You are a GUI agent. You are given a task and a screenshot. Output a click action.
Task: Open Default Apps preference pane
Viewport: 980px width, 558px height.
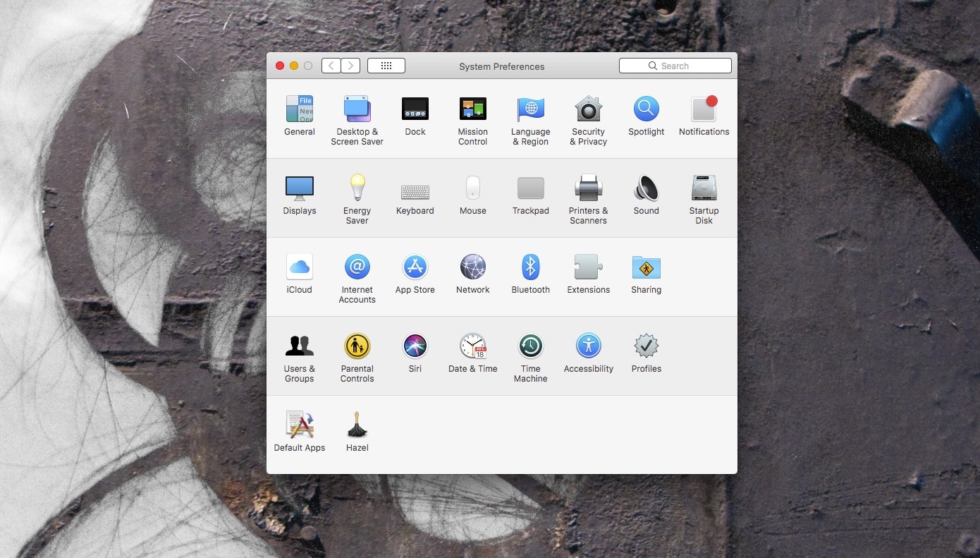[x=300, y=425]
